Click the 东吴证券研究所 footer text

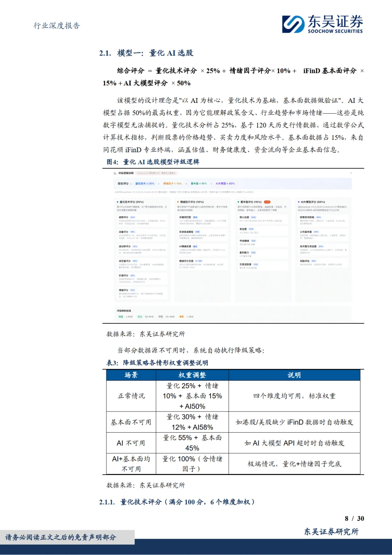(331, 532)
